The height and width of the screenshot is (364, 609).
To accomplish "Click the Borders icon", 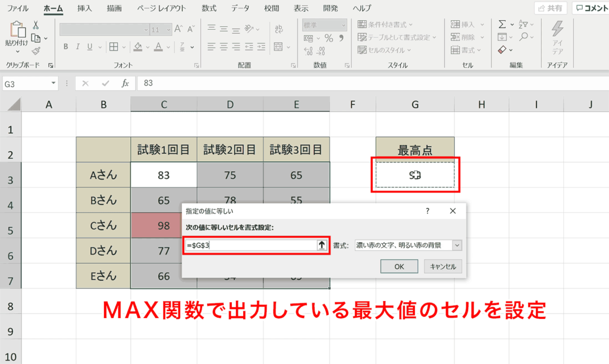I will 114,47.
